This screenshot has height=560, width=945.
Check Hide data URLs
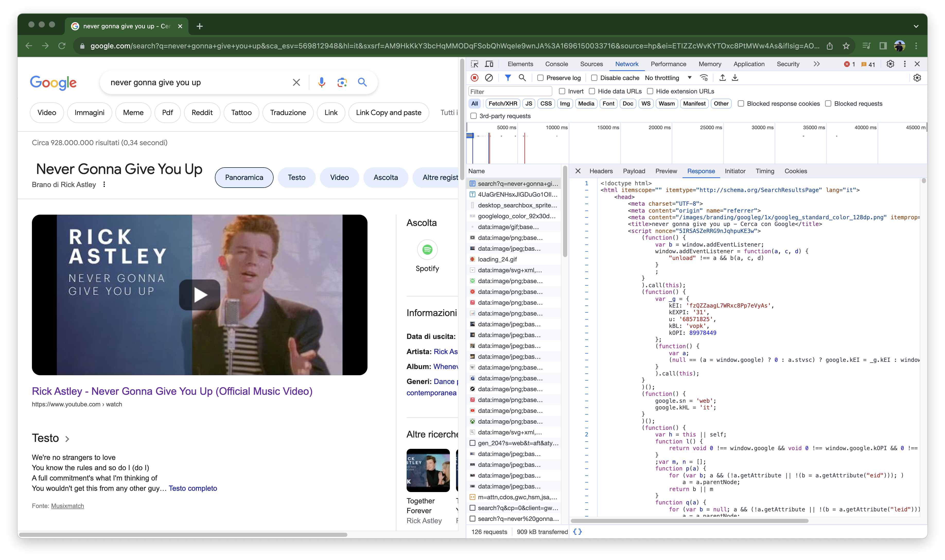tap(592, 91)
